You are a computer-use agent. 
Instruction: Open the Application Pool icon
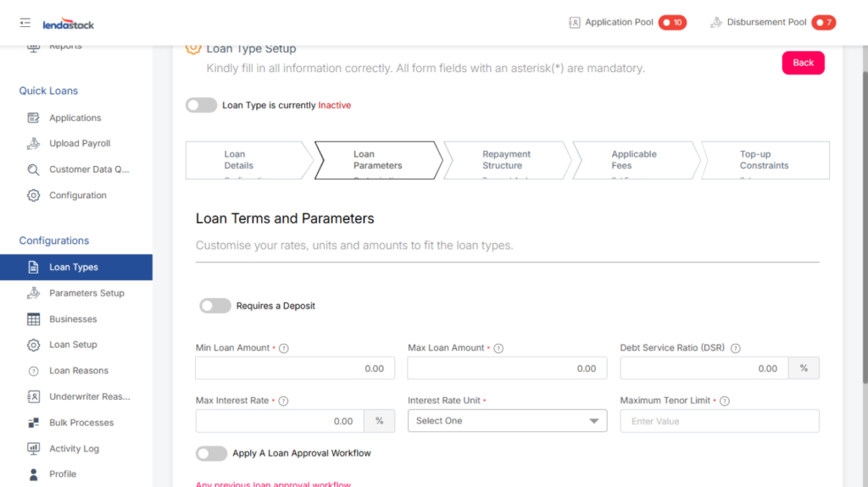tap(575, 23)
